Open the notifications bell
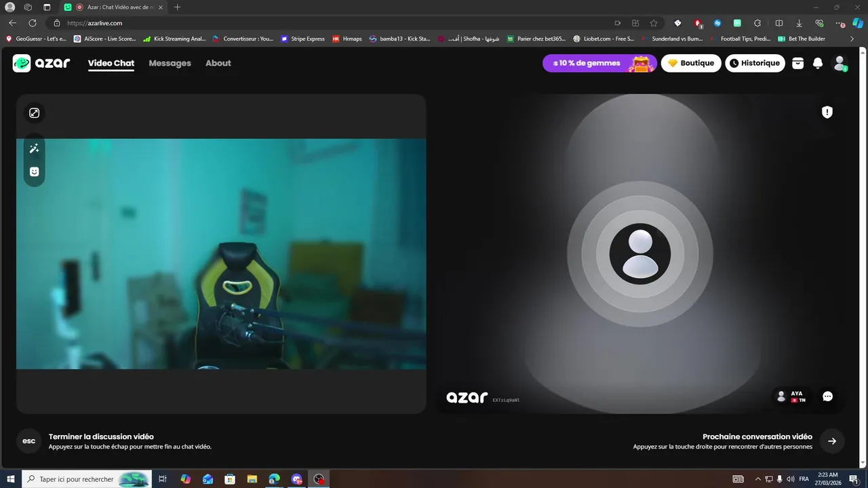Image resolution: width=868 pixels, height=488 pixels. (x=818, y=63)
